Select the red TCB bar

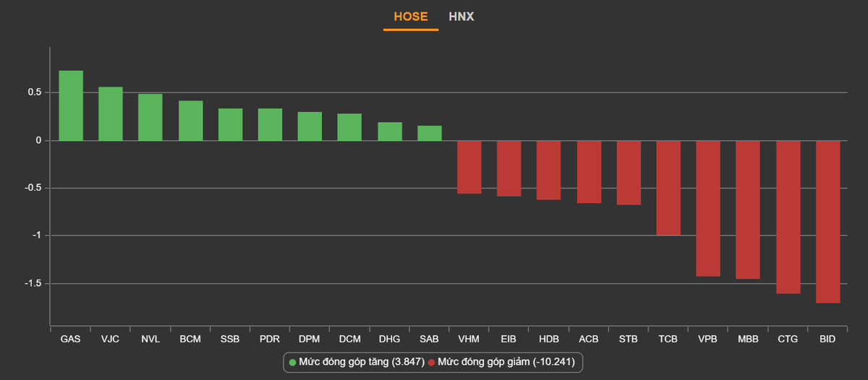click(668, 188)
